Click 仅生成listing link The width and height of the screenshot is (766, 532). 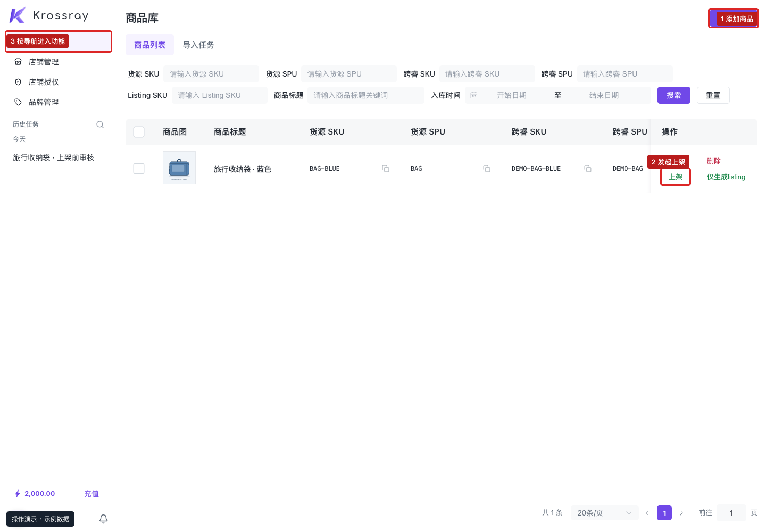(x=726, y=177)
